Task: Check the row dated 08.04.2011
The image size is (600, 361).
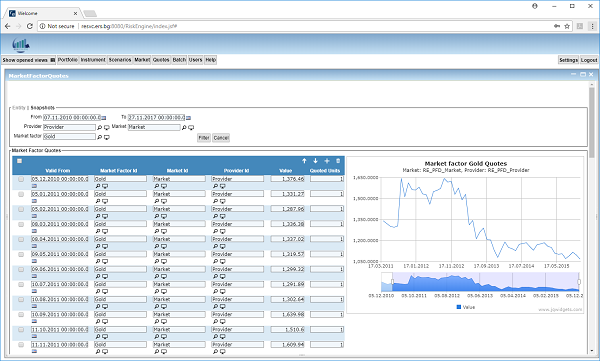Action: pyautogui.click(x=21, y=239)
